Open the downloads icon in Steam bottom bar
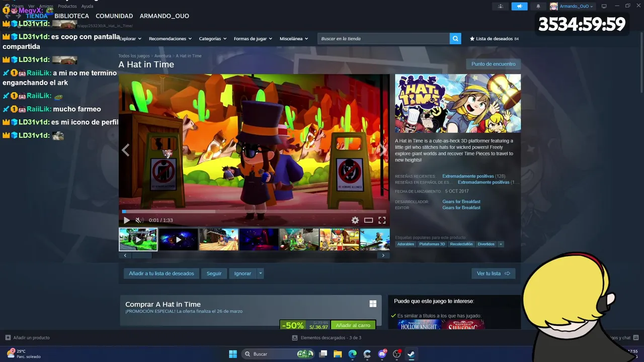 [295, 338]
